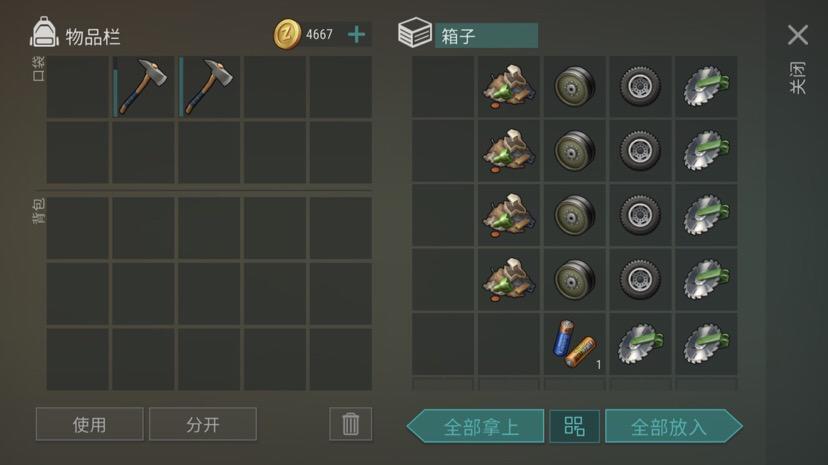Select the top green military wheel
The width and height of the screenshot is (828, 465).
[x=574, y=87]
